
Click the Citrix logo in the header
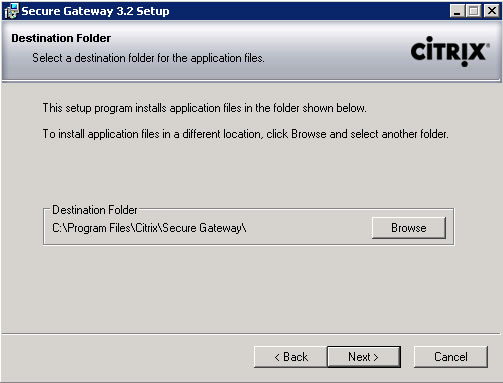pyautogui.click(x=450, y=51)
